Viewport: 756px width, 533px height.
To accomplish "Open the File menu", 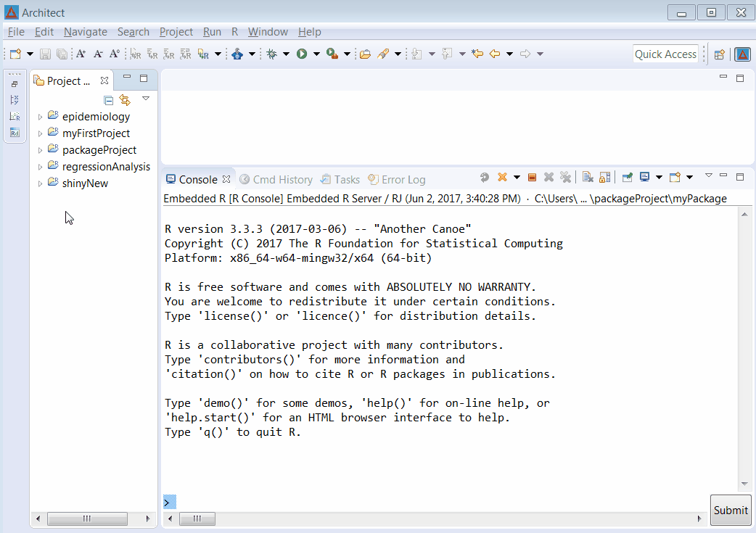I will (x=16, y=32).
